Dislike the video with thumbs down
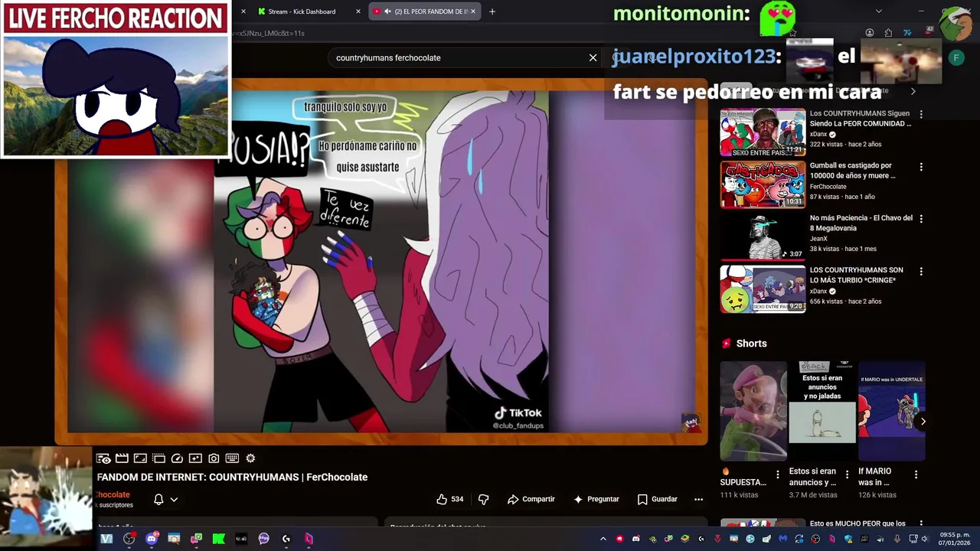The image size is (980, 551). [x=483, y=499]
